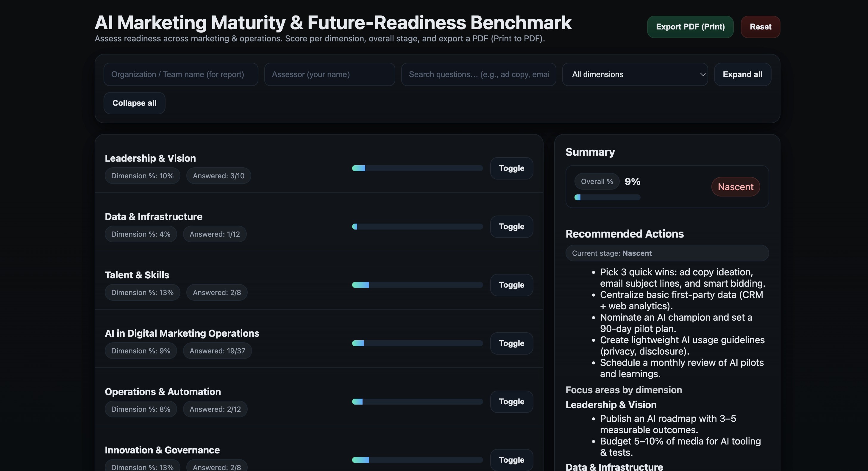Focus the Organization / Team name field
This screenshot has width=868, height=471.
click(181, 74)
